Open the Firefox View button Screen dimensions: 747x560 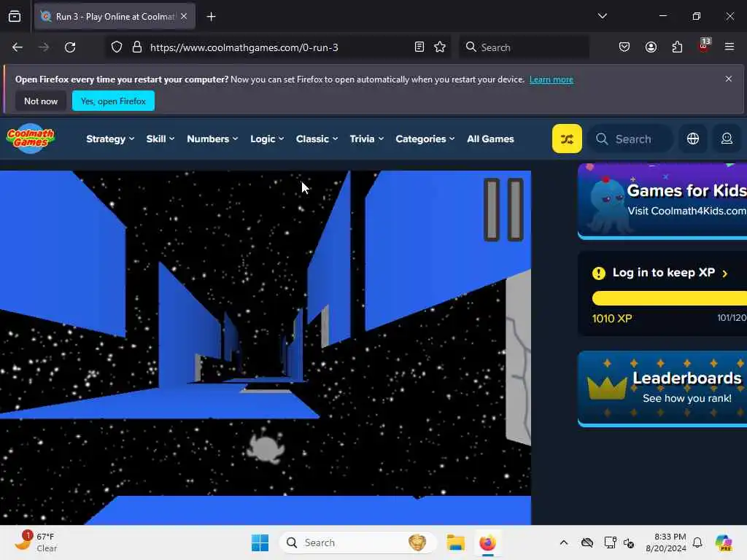[15, 17]
